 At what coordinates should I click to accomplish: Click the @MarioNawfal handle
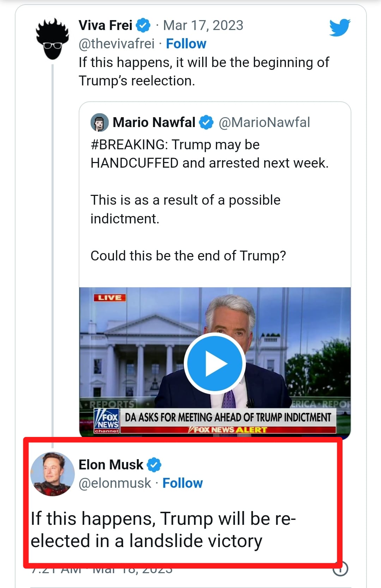(x=264, y=122)
